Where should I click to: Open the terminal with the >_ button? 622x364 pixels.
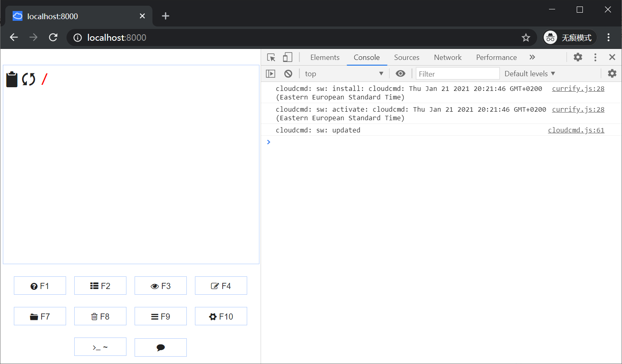pyautogui.click(x=100, y=347)
